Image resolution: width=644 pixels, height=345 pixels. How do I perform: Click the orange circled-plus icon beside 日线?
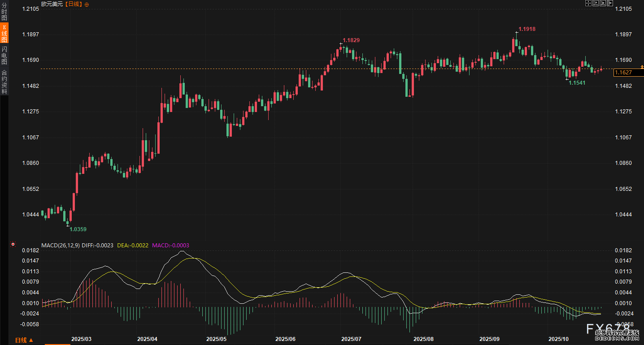click(x=87, y=4)
